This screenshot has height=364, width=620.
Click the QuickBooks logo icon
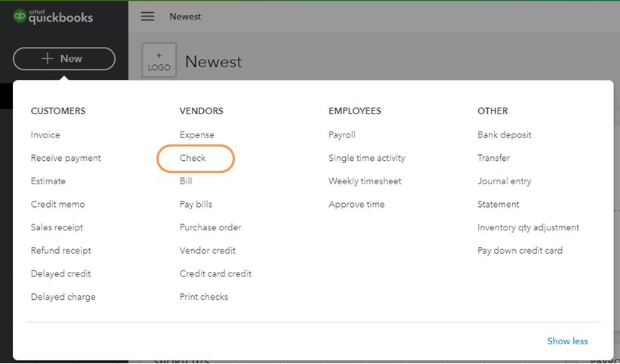20,17
